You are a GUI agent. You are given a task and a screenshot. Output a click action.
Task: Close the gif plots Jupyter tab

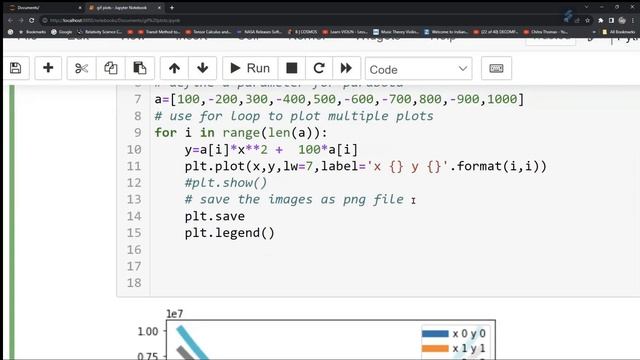[159, 8]
